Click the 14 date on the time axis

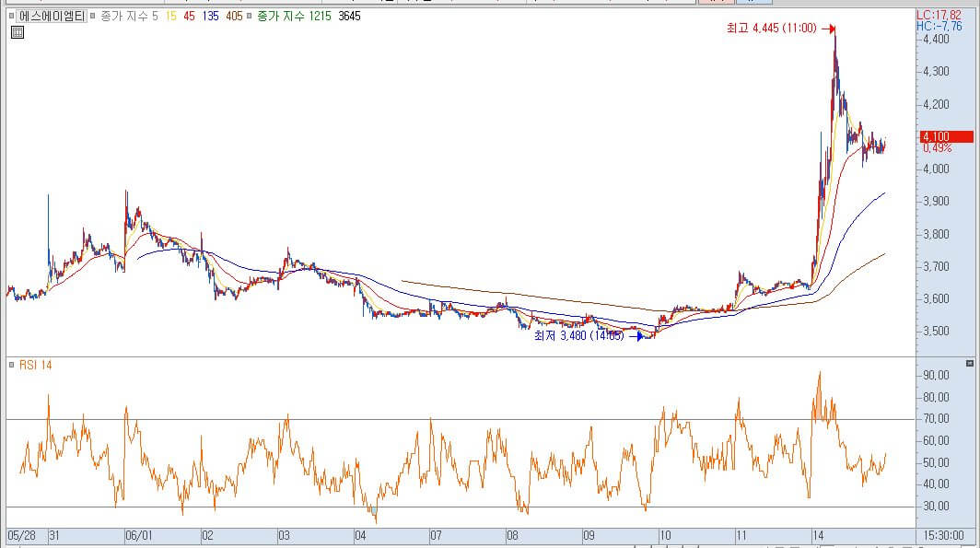click(818, 536)
